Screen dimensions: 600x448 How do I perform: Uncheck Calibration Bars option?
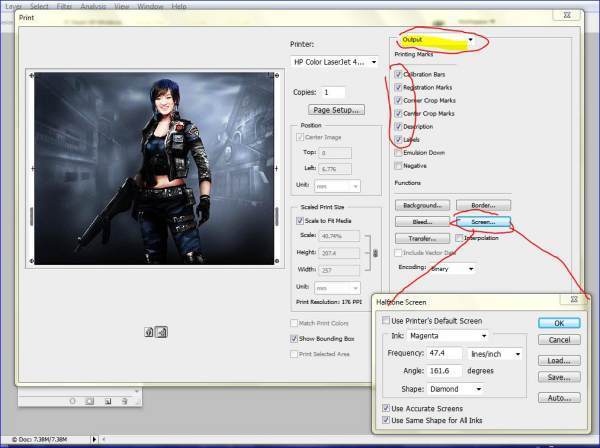pos(399,74)
